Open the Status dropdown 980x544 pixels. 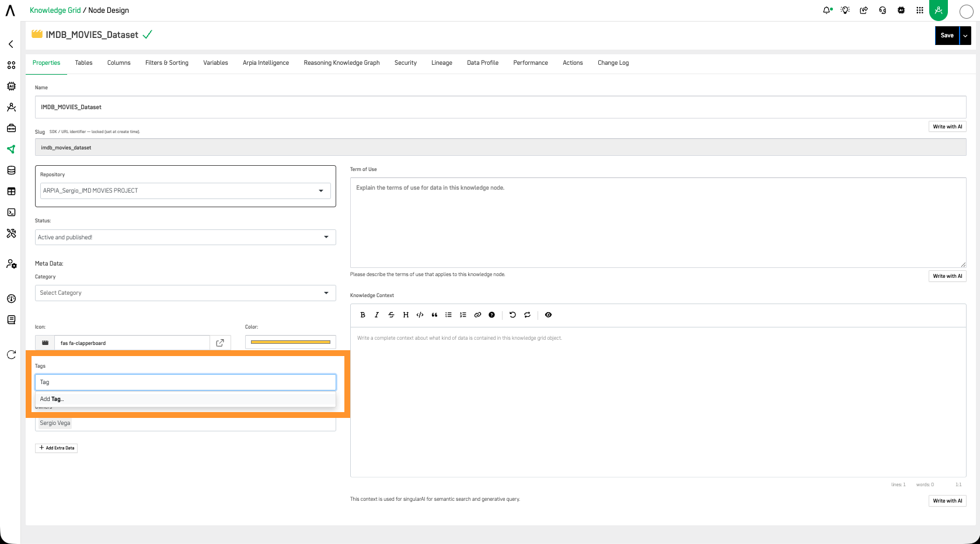click(x=186, y=237)
